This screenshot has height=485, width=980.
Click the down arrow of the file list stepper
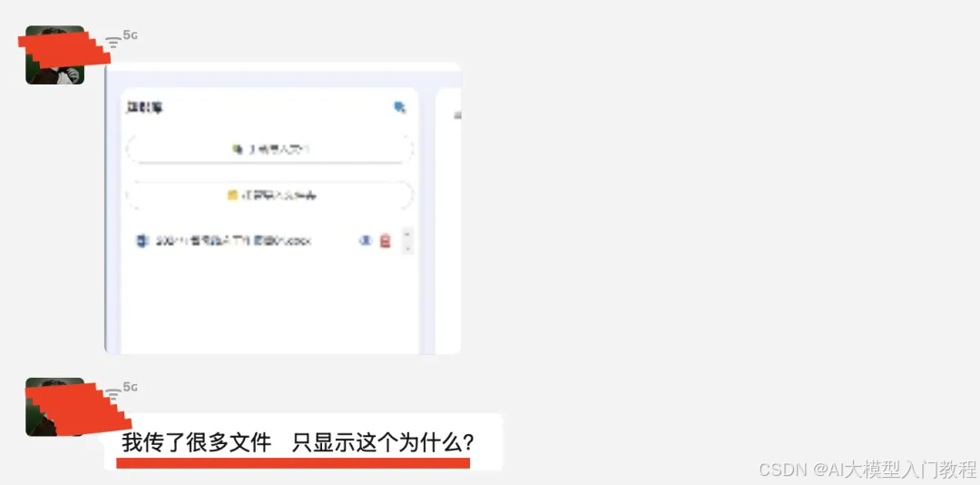[x=407, y=249]
